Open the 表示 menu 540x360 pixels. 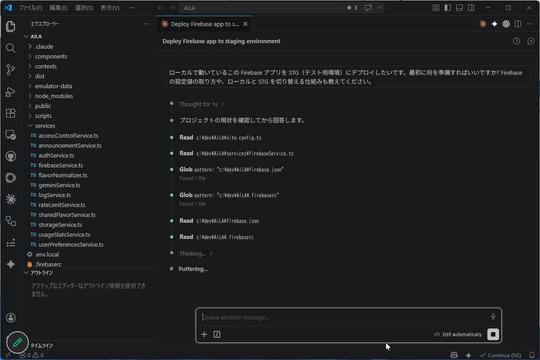tap(110, 8)
